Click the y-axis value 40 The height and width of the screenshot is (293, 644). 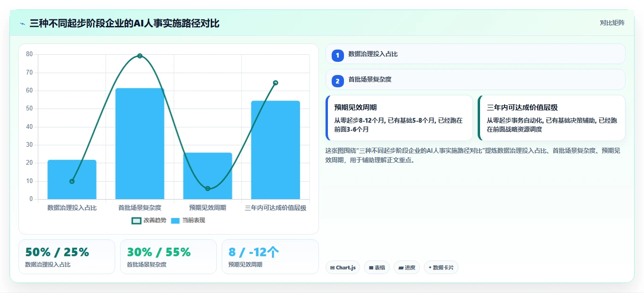[x=29, y=126]
